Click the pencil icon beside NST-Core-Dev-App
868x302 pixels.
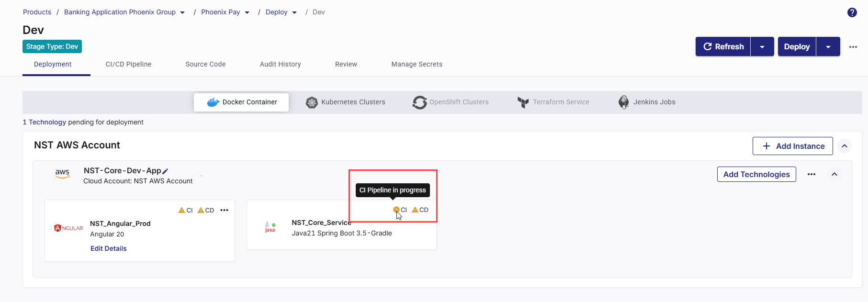165,171
